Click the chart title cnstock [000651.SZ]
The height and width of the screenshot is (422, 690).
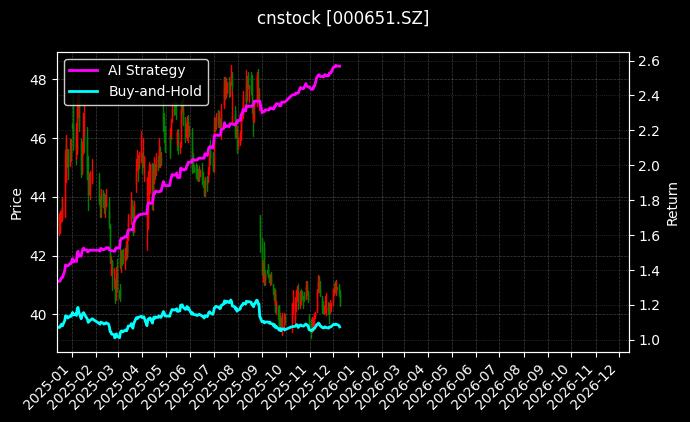pos(344,18)
